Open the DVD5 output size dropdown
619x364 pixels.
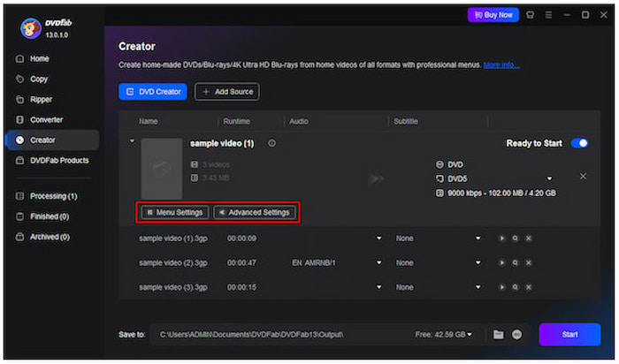tap(549, 178)
